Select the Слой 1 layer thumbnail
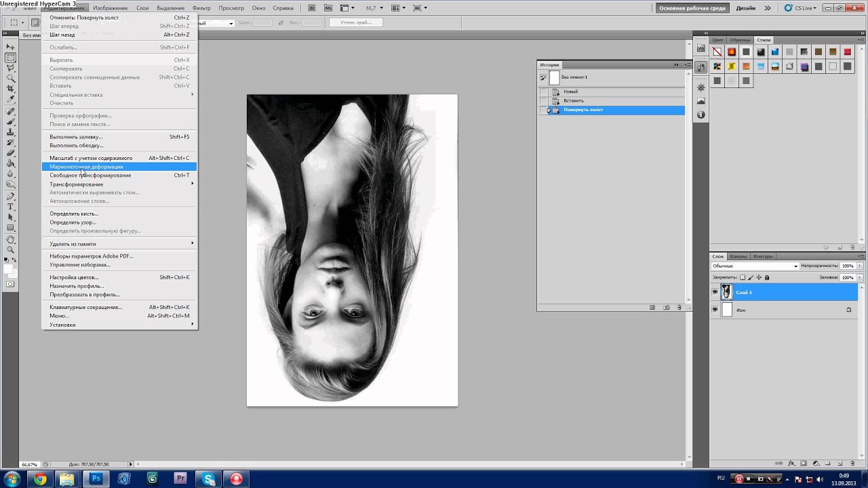The width and height of the screenshot is (868, 488). click(727, 292)
